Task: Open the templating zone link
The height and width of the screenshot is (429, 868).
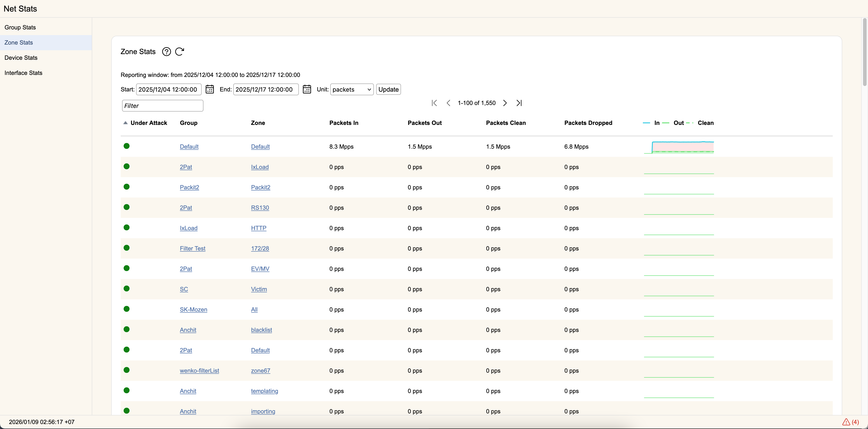Action: click(x=264, y=391)
